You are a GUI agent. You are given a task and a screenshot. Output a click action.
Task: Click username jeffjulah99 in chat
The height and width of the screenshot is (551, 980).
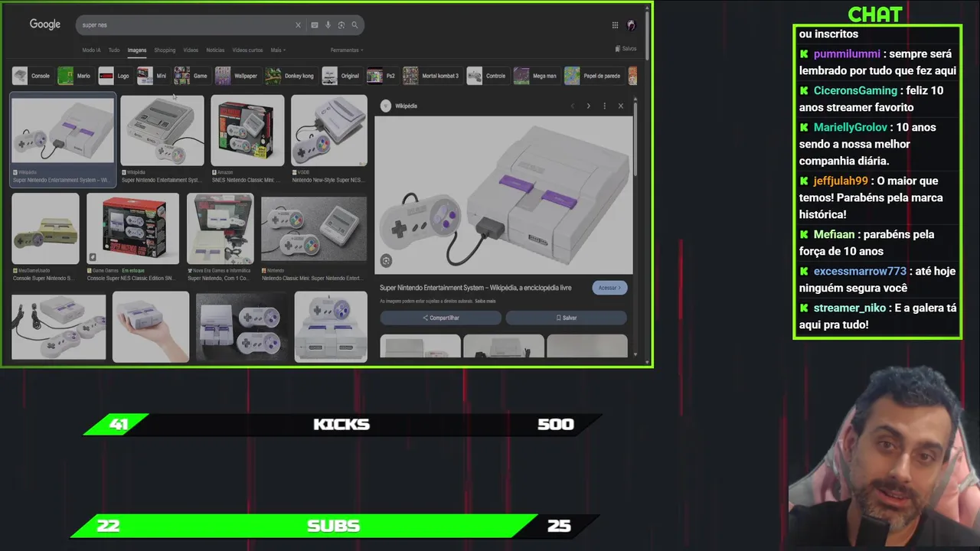coord(841,181)
